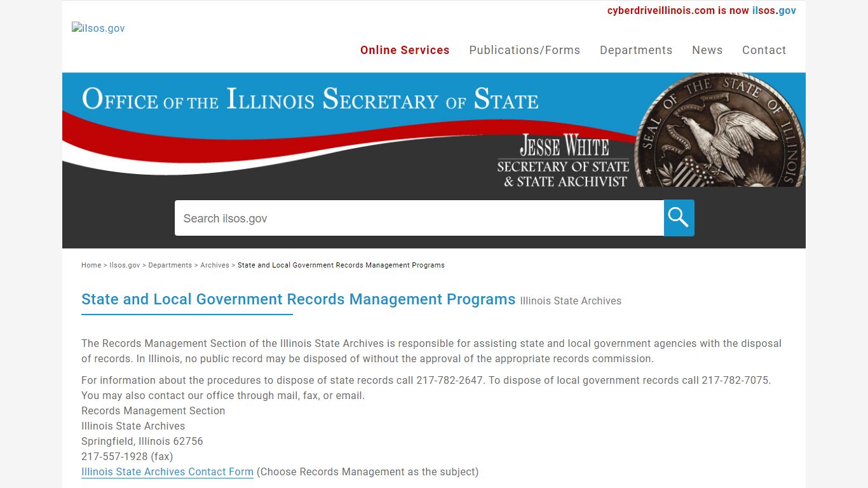
Task: Click the Jesse White Secretary of State text
Action: [564, 161]
